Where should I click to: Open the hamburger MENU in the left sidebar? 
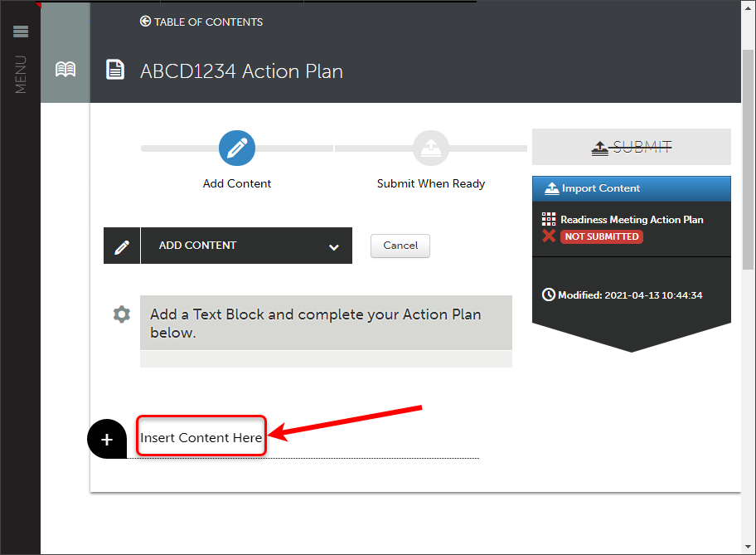point(20,32)
